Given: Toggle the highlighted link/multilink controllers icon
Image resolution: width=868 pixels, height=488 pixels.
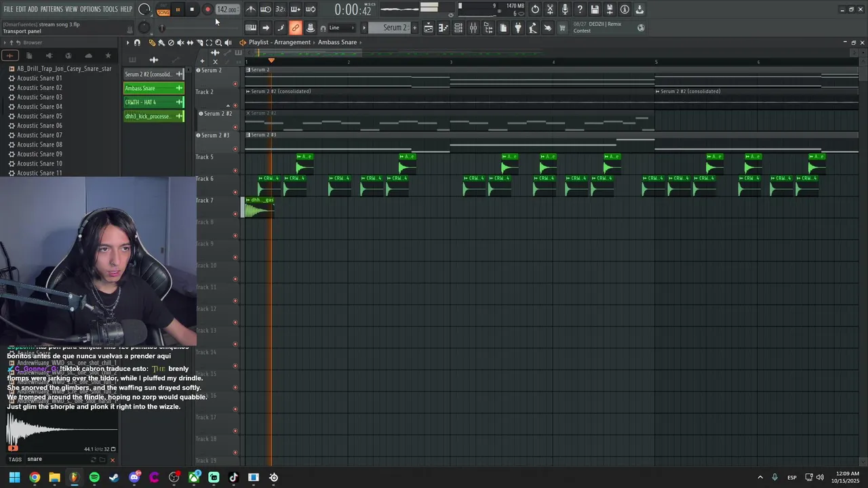Looking at the screenshot, I should click(296, 28).
